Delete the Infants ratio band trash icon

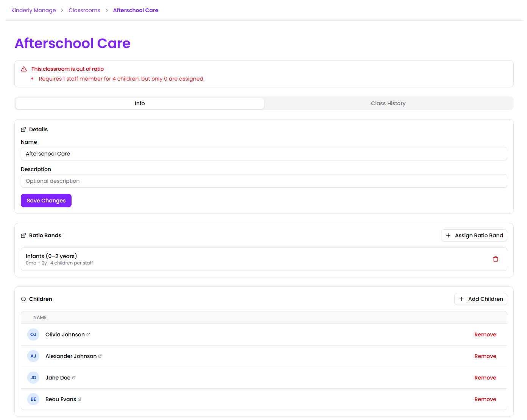[x=496, y=259]
